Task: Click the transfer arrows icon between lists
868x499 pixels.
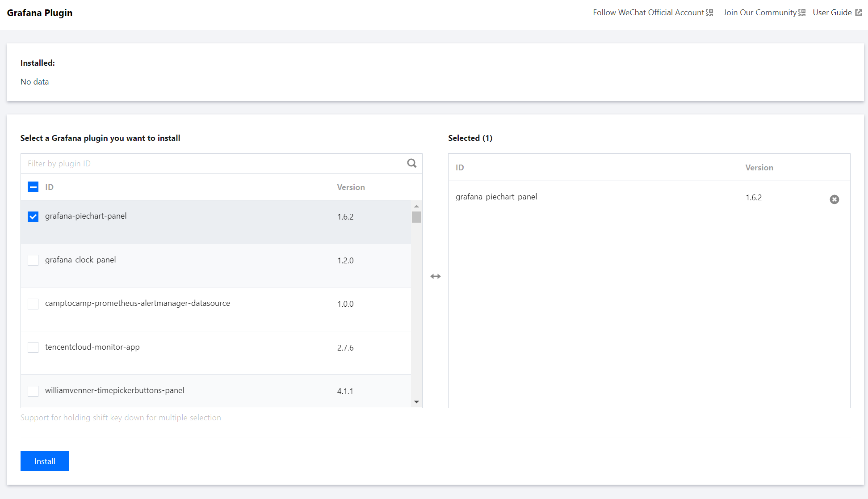Action: [x=436, y=276]
